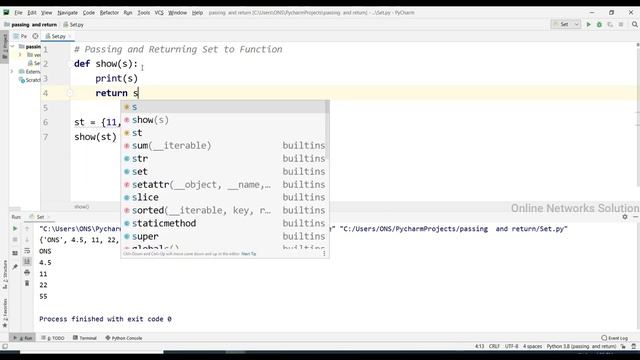Image resolution: width=640 pixels, height=360 pixels.
Task: Open the VCS menu
Action: pos(159,13)
